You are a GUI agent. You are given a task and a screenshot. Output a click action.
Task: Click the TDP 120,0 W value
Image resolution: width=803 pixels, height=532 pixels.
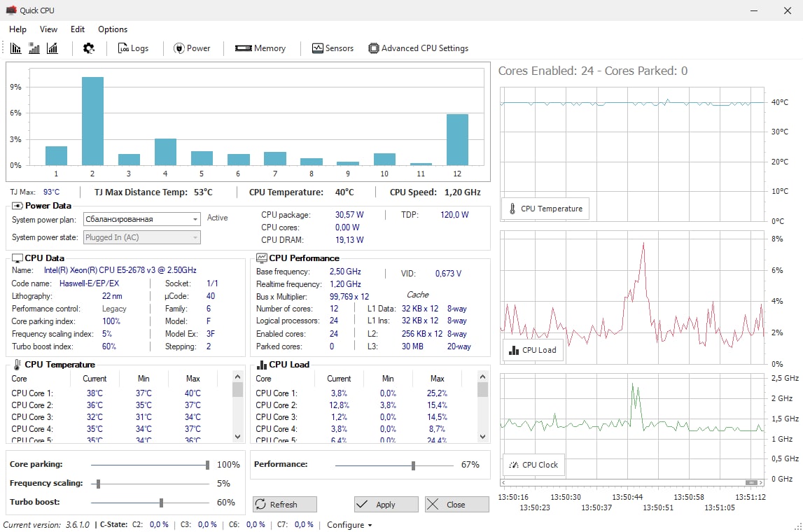455,215
